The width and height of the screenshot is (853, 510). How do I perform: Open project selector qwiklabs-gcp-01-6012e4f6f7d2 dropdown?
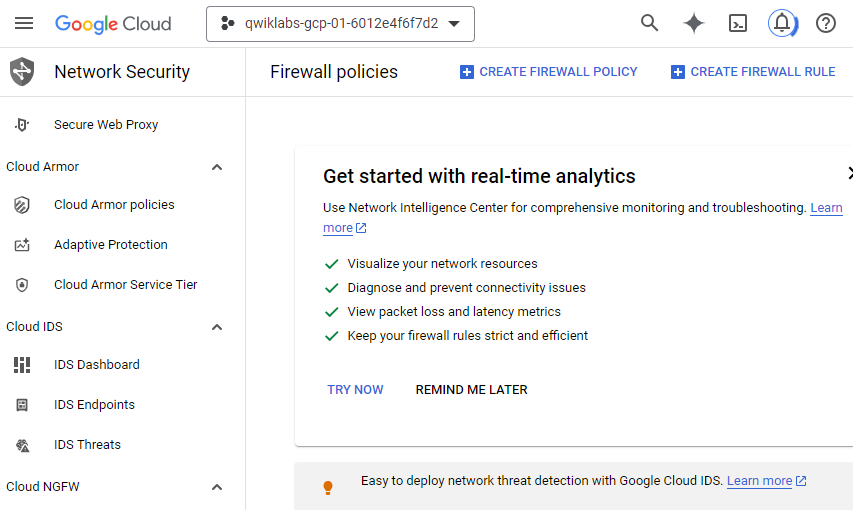pyautogui.click(x=340, y=24)
